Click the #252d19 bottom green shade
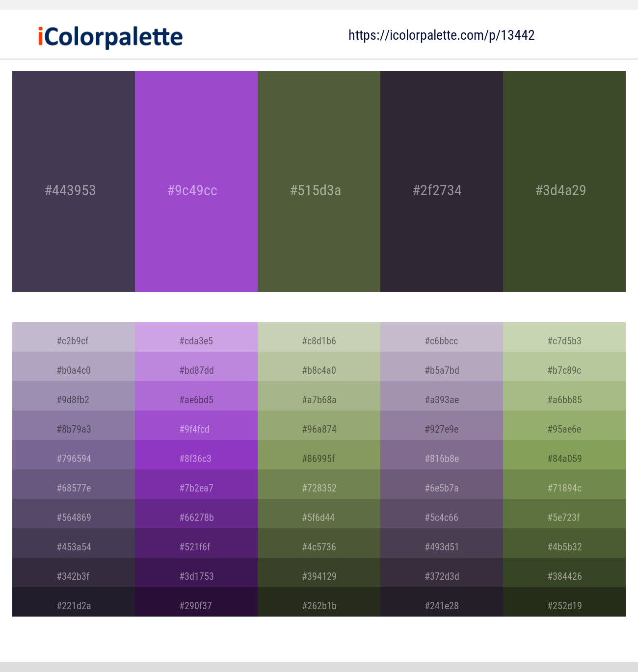This screenshot has height=672, width=638. tap(564, 605)
